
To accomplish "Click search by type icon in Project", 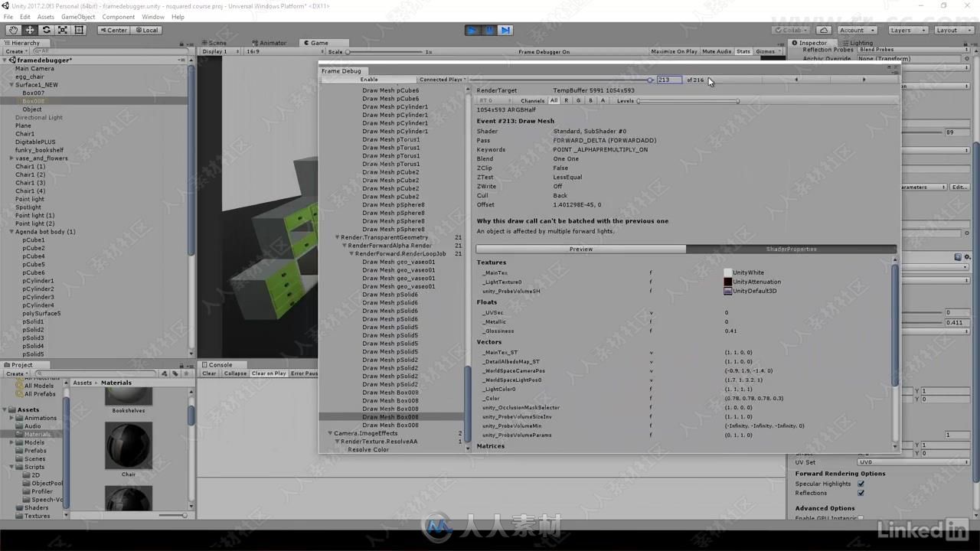I will (165, 373).
